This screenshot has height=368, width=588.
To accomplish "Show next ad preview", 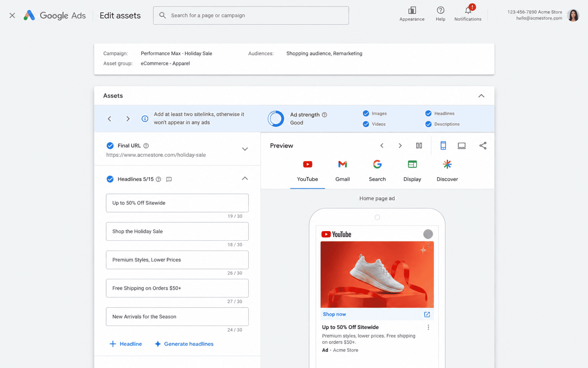I will pos(400,146).
